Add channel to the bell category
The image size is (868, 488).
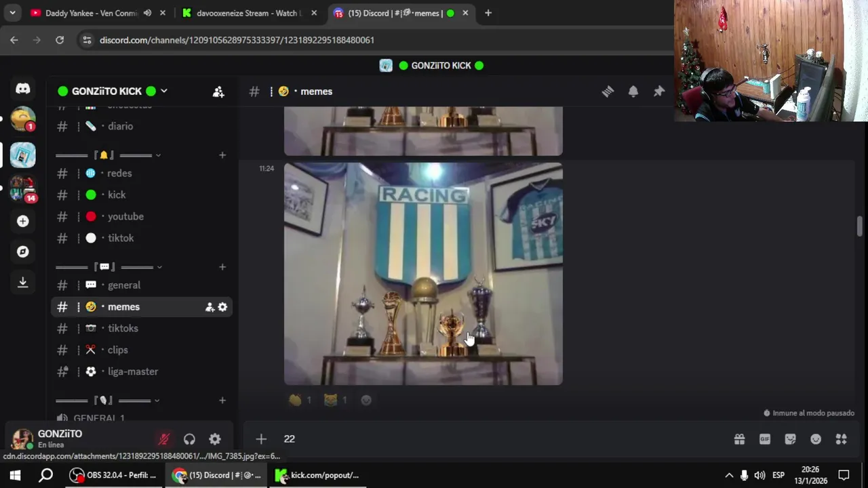click(222, 155)
